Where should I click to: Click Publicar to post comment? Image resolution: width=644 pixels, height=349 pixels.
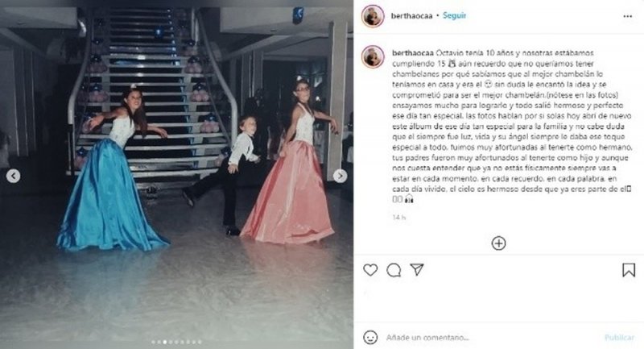point(619,338)
